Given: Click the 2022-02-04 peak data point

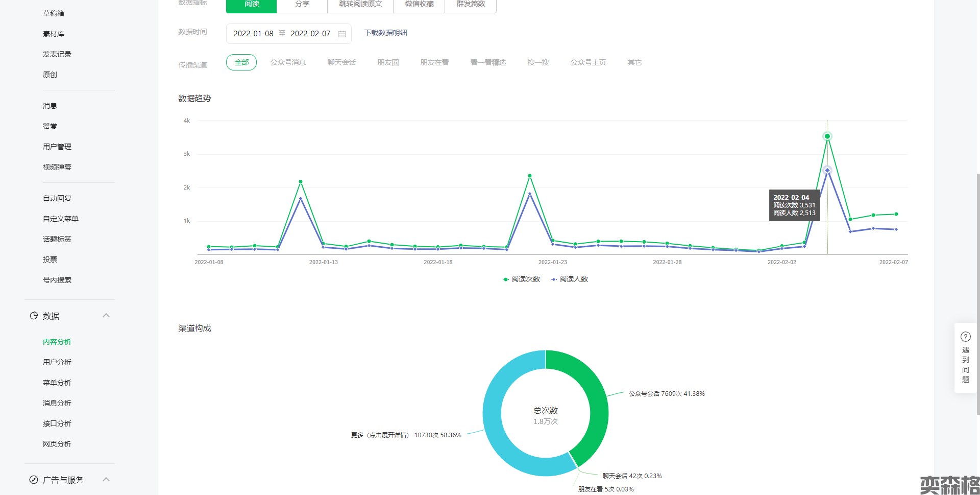Looking at the screenshot, I should click(x=827, y=136).
